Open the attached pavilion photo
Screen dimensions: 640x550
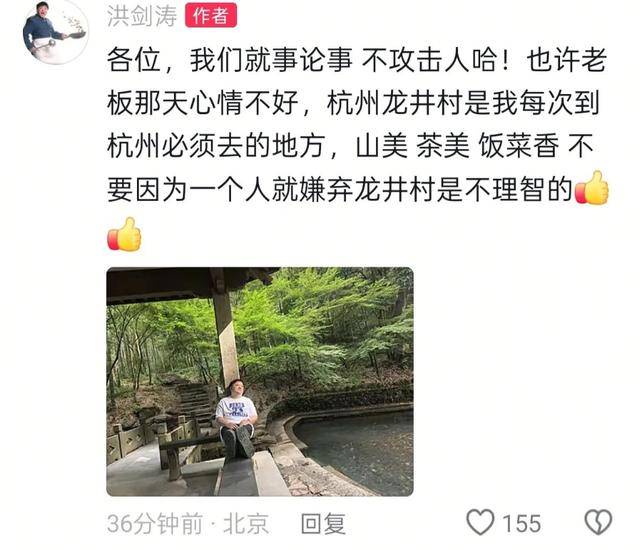coord(260,381)
